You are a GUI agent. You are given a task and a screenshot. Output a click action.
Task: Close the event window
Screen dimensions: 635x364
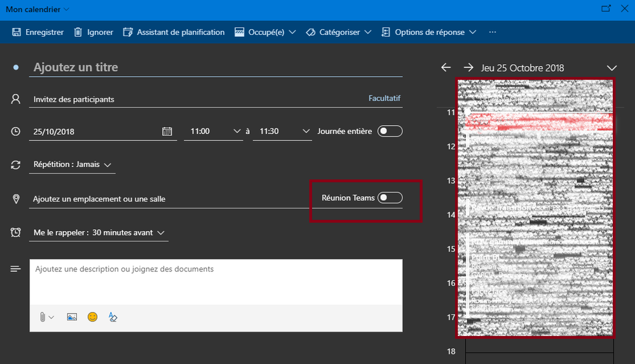pyautogui.click(x=625, y=8)
